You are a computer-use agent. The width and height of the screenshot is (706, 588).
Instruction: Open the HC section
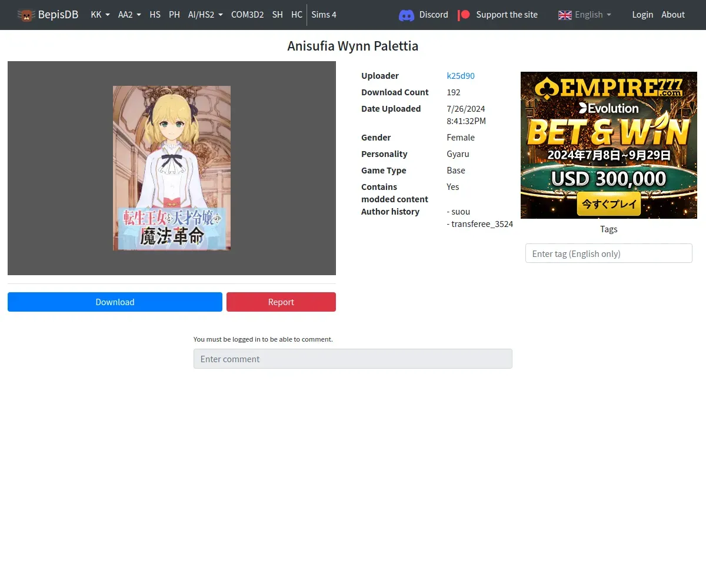pyautogui.click(x=297, y=15)
